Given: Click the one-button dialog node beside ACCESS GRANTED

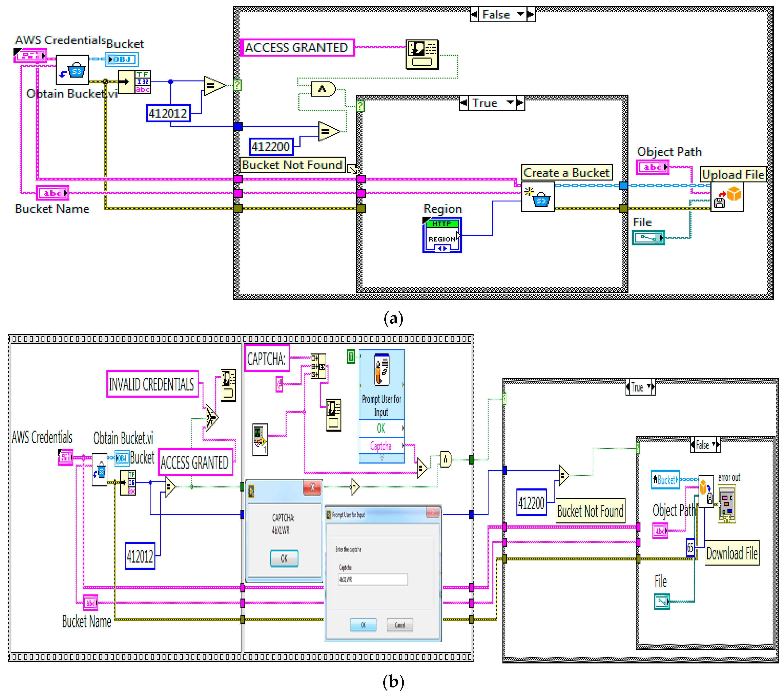Looking at the screenshot, I should coord(422,54).
